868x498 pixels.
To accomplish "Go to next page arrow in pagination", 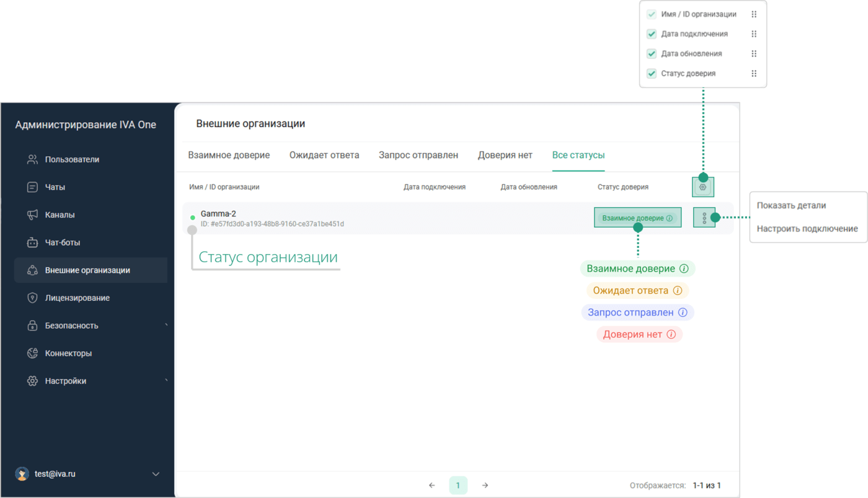I will 485,486.
